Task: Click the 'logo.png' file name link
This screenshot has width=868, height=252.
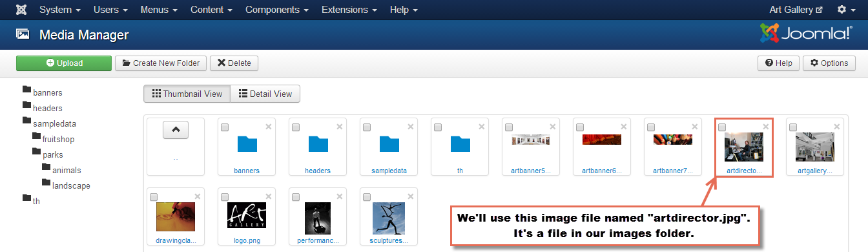Action: (x=247, y=240)
